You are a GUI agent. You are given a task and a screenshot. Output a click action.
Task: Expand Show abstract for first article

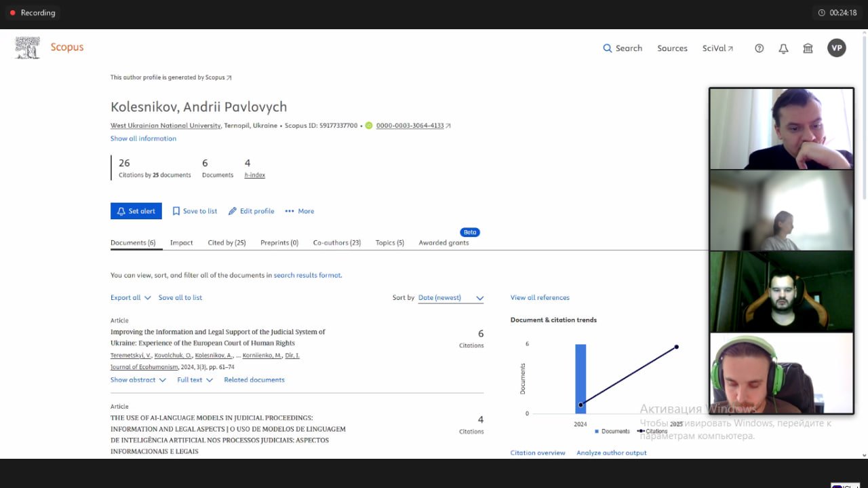[138, 380]
